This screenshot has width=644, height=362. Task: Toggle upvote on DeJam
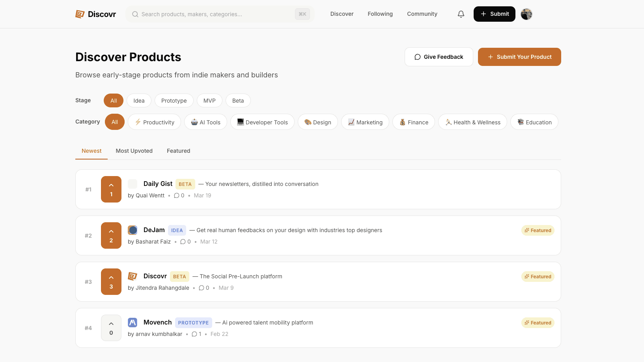pos(111,236)
